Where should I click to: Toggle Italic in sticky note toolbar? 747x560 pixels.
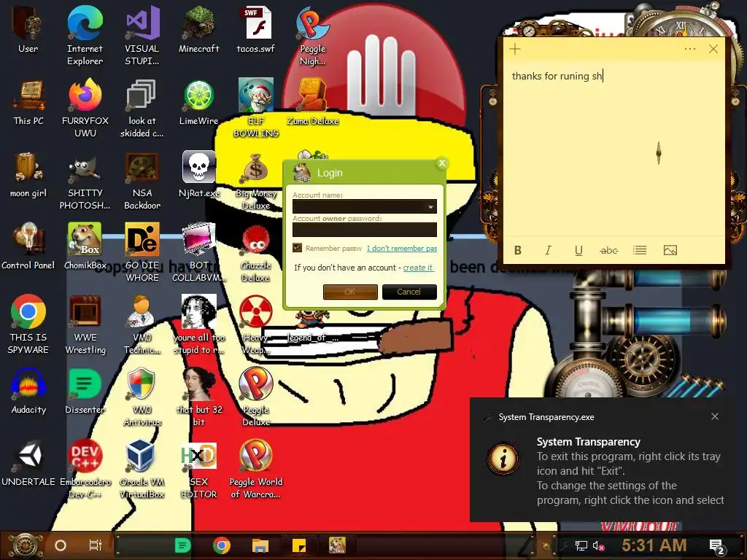(x=548, y=251)
